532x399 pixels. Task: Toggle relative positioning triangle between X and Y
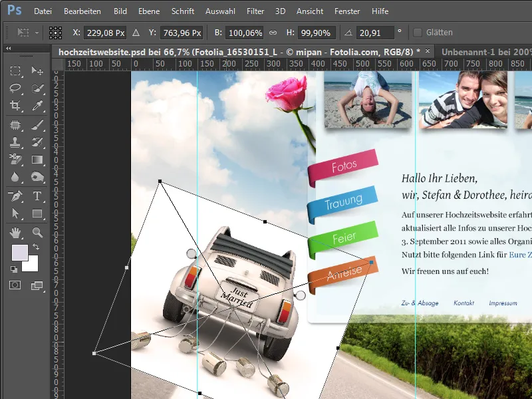tap(136, 33)
